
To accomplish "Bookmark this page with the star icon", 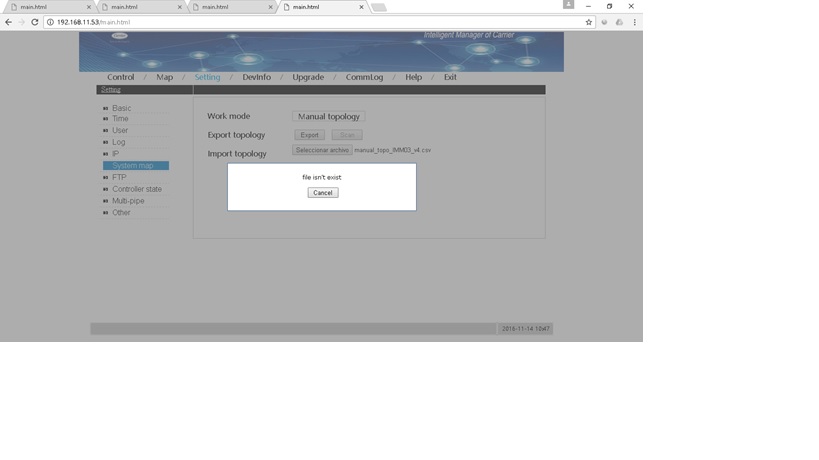I will 589,22.
